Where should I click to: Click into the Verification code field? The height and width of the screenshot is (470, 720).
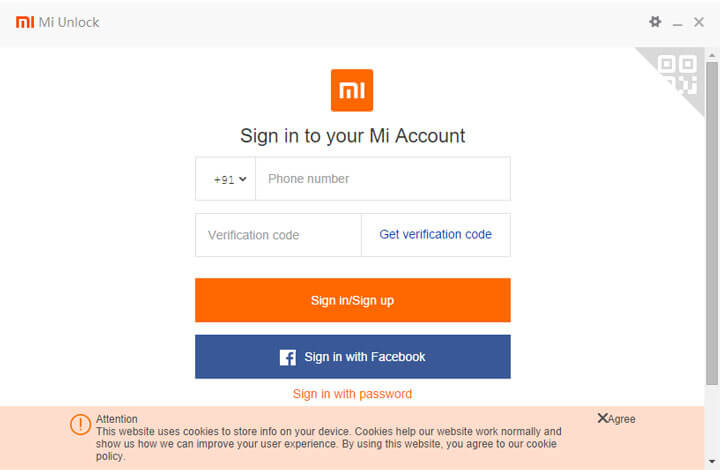tap(277, 235)
